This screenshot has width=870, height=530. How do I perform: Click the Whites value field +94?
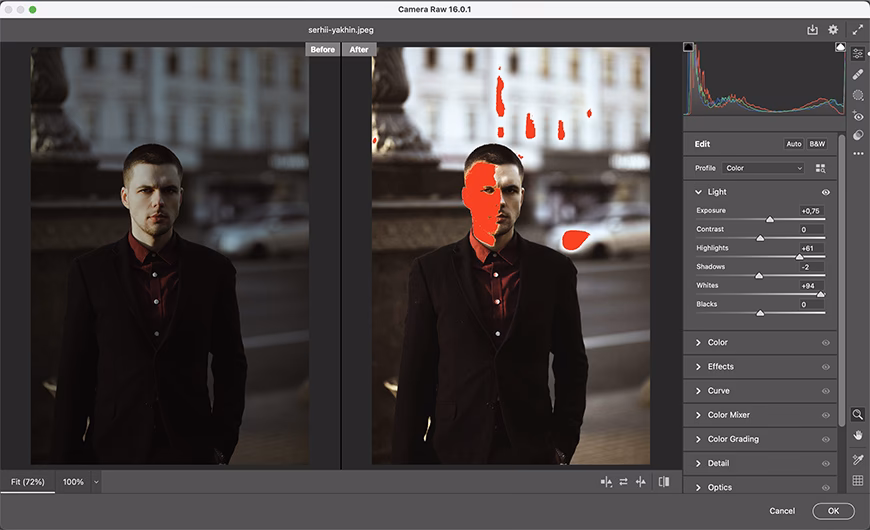pyautogui.click(x=811, y=286)
